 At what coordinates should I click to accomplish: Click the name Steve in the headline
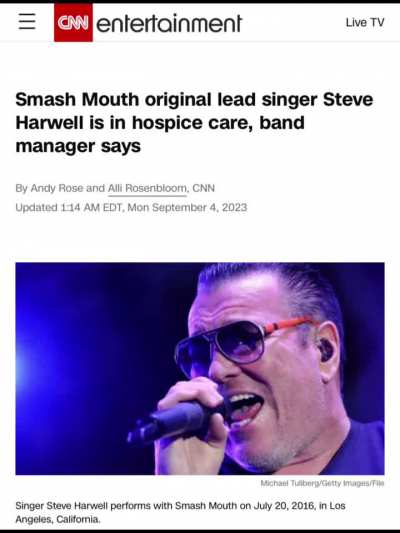tap(348, 100)
